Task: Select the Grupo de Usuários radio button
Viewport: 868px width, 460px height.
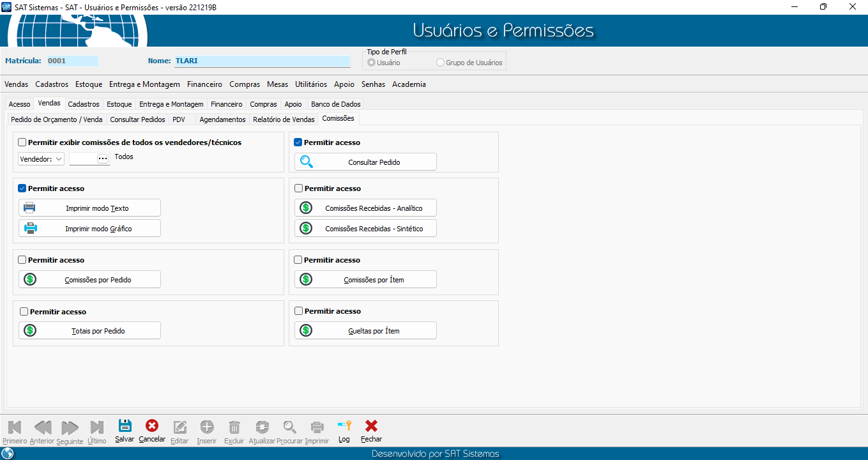Action: 440,63
